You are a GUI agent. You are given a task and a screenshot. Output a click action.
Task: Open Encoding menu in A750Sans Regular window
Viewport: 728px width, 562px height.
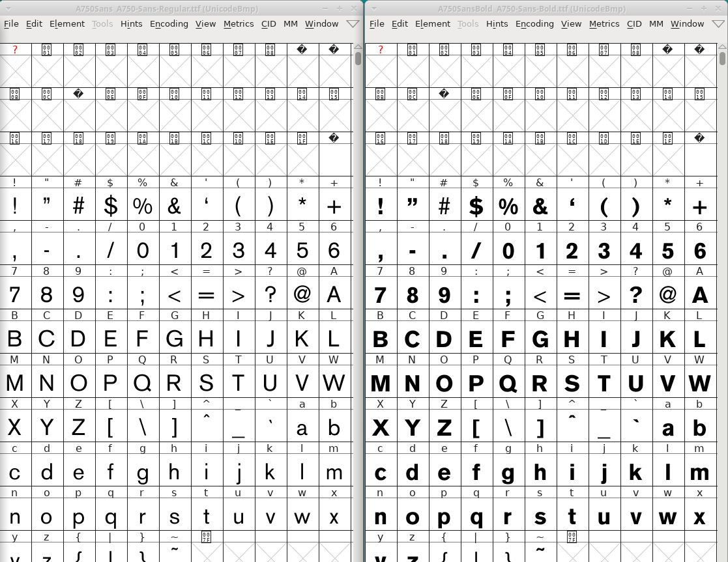pyautogui.click(x=169, y=23)
